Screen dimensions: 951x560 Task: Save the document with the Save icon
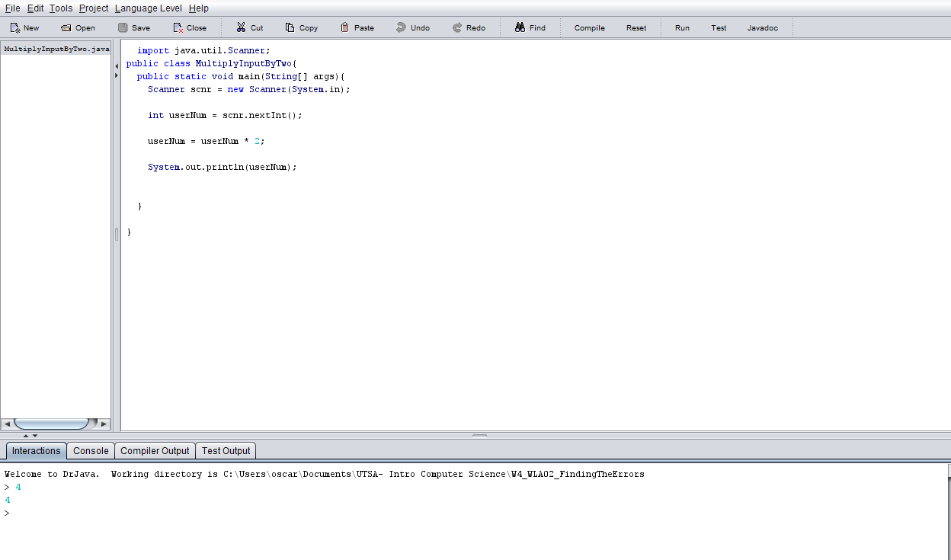(133, 27)
